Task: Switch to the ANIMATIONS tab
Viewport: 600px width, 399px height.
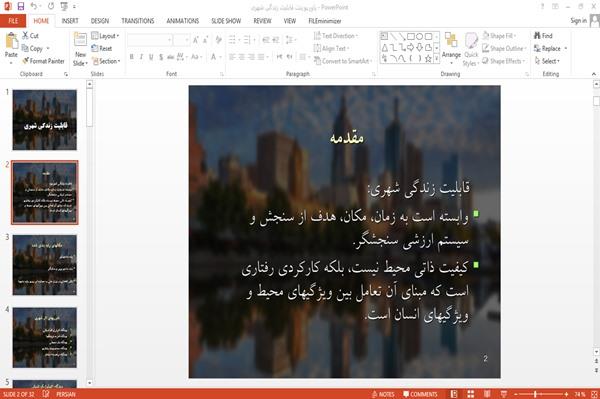Action: [x=183, y=21]
